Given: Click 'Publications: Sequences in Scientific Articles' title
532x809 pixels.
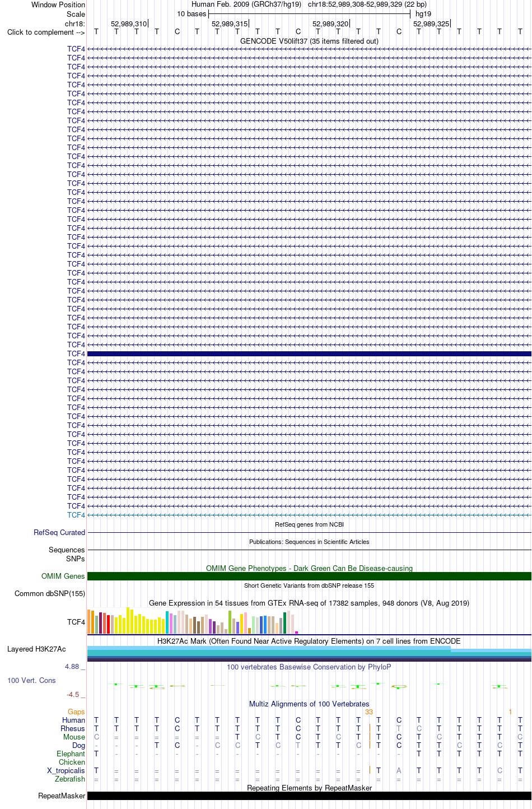Looking at the screenshot, I should click(x=309, y=542).
